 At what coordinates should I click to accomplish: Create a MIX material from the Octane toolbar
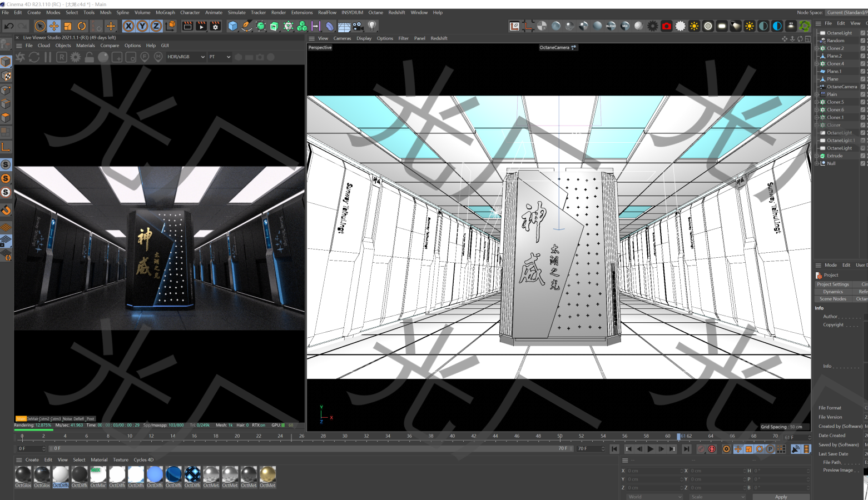tap(625, 26)
